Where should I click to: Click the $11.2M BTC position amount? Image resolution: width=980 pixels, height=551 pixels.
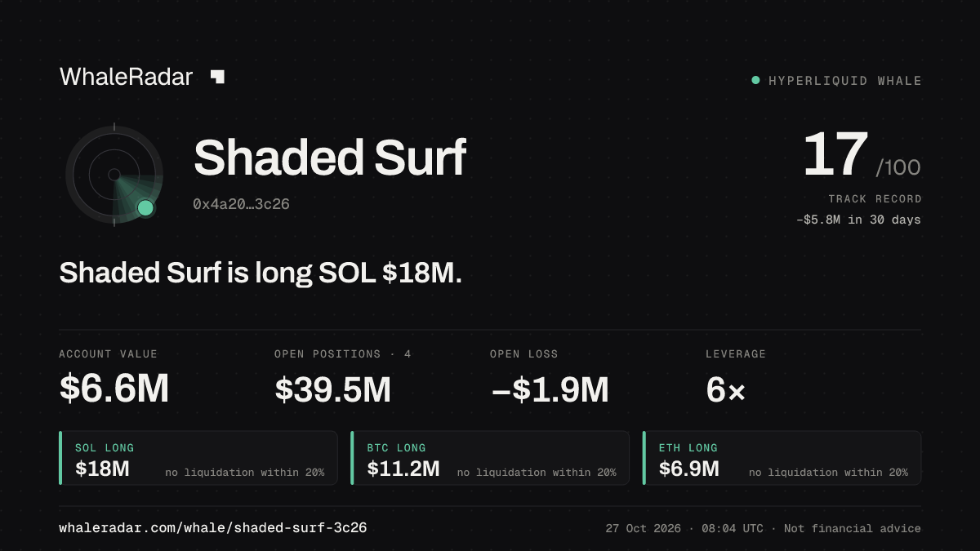click(x=403, y=469)
